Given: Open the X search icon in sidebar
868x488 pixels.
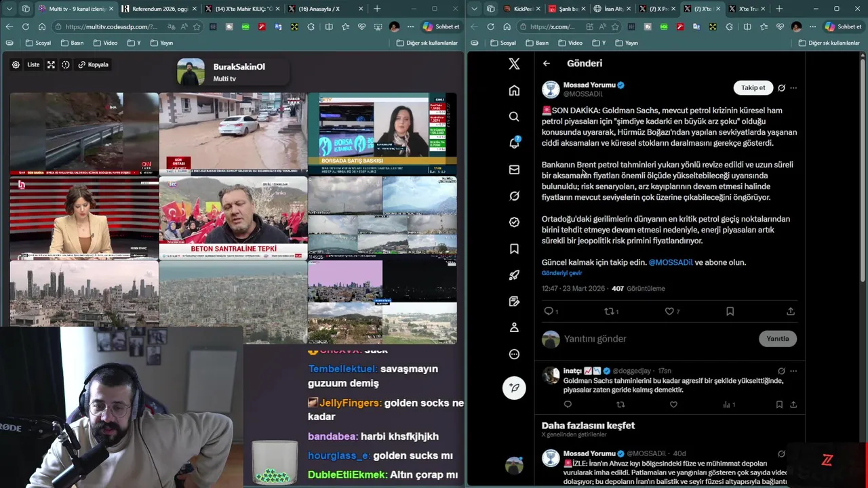Looking at the screenshot, I should [x=514, y=117].
